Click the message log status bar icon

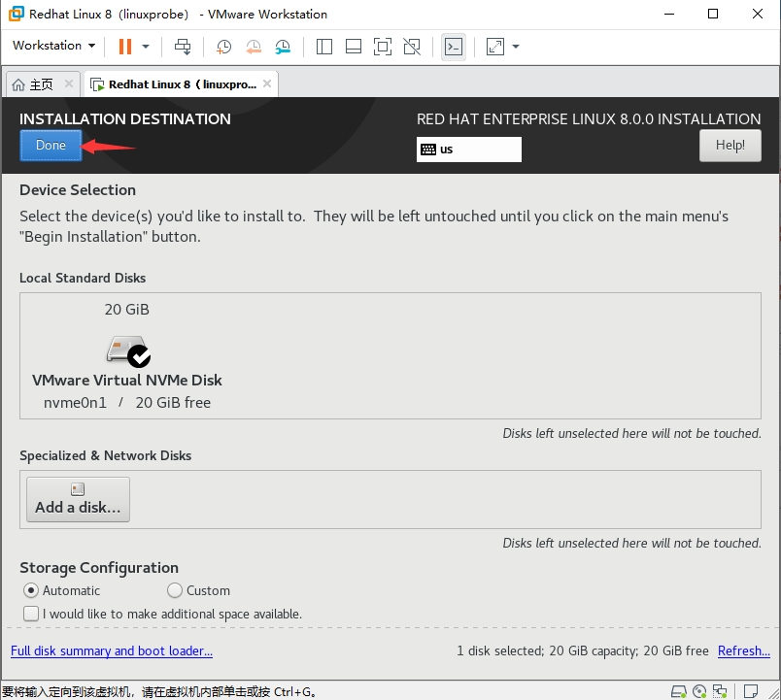pyautogui.click(x=751, y=691)
